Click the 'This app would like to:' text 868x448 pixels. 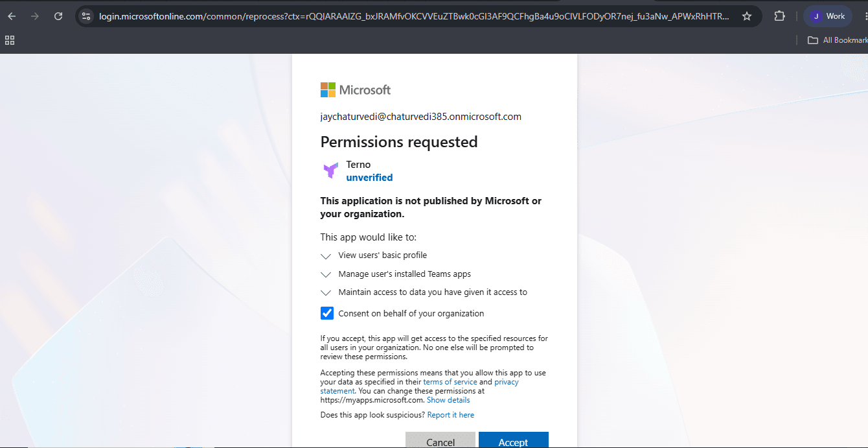(x=369, y=237)
